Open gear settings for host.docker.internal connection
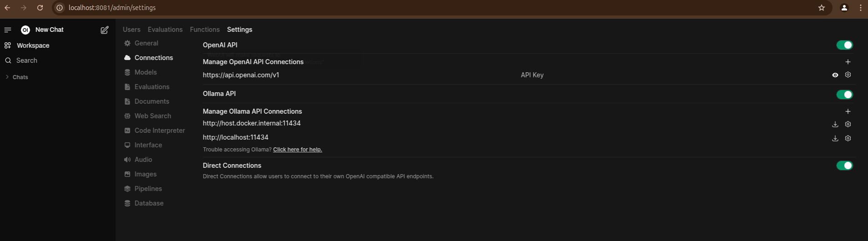Image resolution: width=868 pixels, height=241 pixels. (x=848, y=124)
